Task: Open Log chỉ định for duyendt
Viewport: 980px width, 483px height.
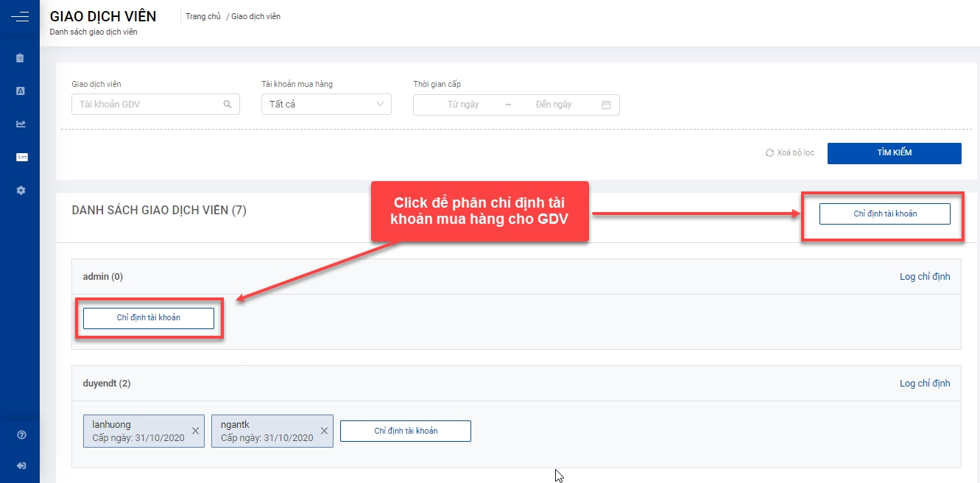Action: tap(924, 384)
